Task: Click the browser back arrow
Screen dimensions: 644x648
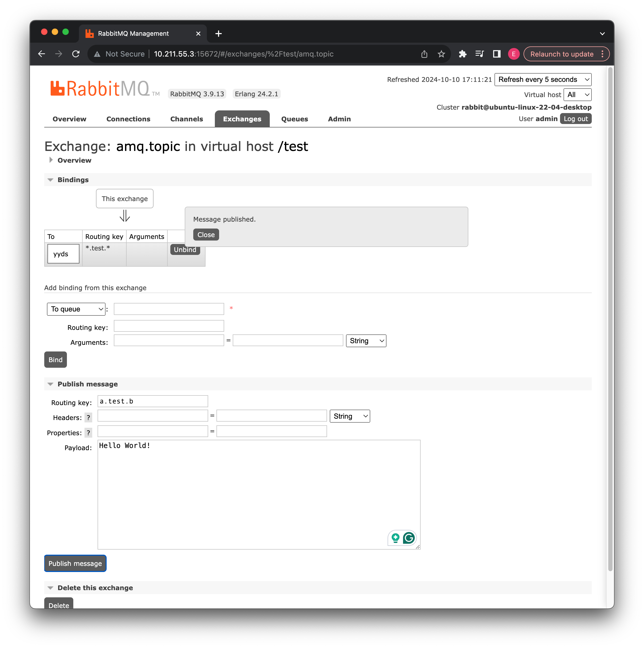Action: click(x=42, y=54)
